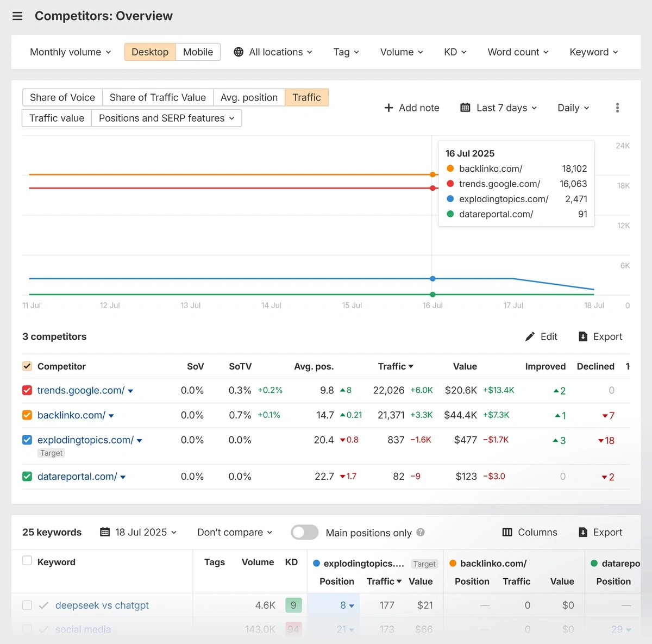This screenshot has height=644, width=652.
Task: Uncheck the datareportal.com competitor checkbox
Action: [27, 477]
